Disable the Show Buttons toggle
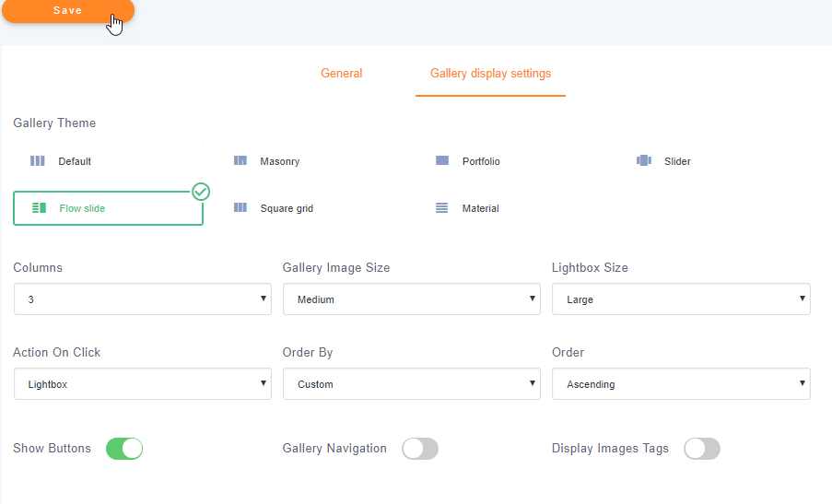Screen dimensions: 832x504 click(124, 449)
